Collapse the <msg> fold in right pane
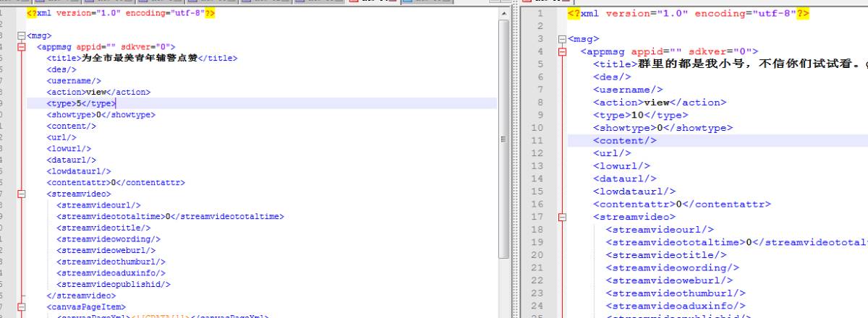 561,39
